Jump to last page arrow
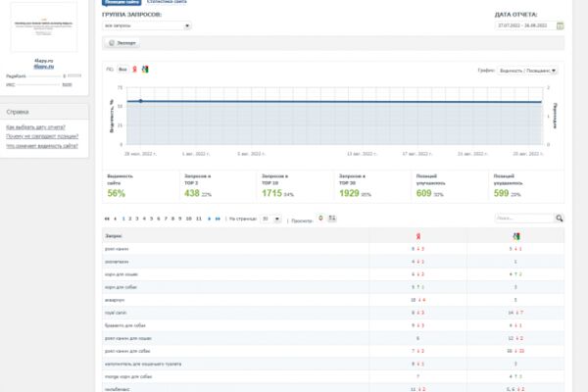Image resolution: width=588 pixels, height=392 pixels. (x=218, y=219)
